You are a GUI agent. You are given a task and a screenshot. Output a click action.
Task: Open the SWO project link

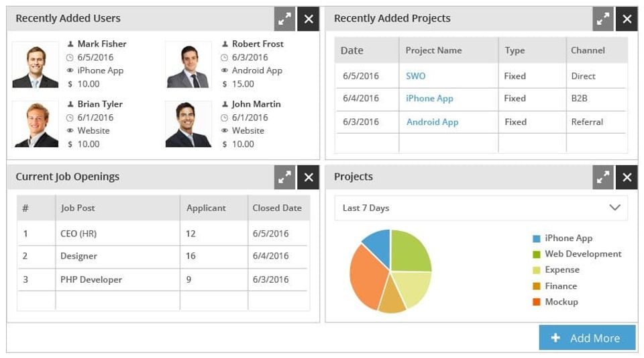416,77
